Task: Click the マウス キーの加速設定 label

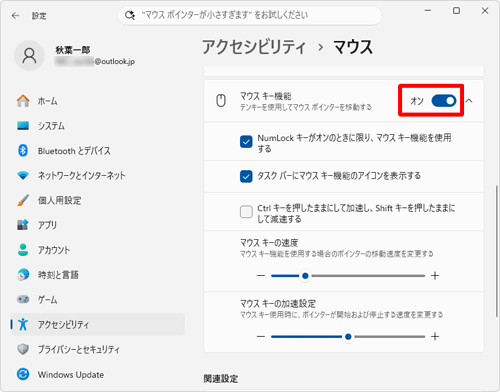Action: click(x=278, y=304)
